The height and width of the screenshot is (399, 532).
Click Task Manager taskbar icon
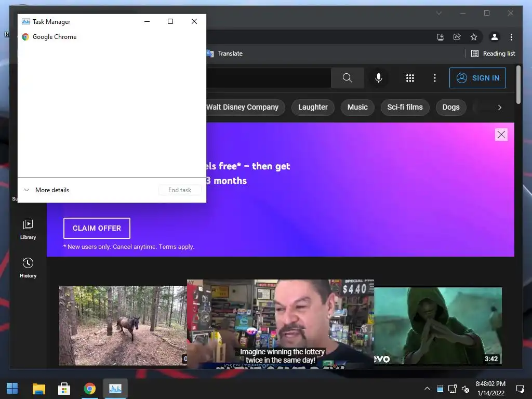click(115, 389)
